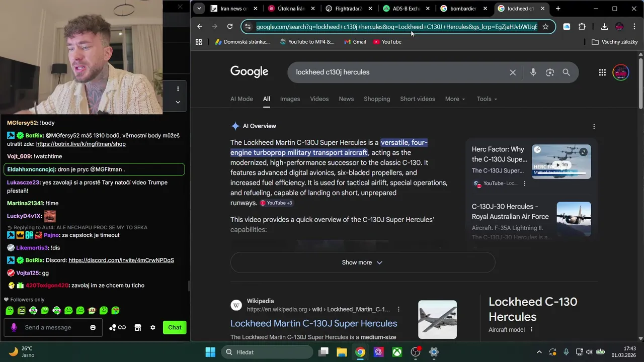
Task: Open options for Herc Factor video source
Action: pyautogui.click(x=524, y=184)
